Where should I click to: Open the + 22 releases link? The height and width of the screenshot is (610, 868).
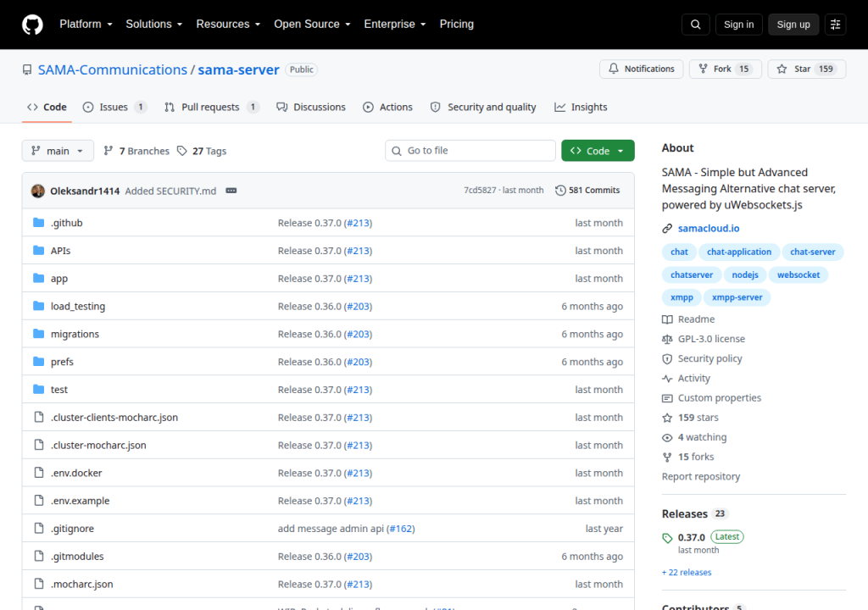[x=687, y=573]
